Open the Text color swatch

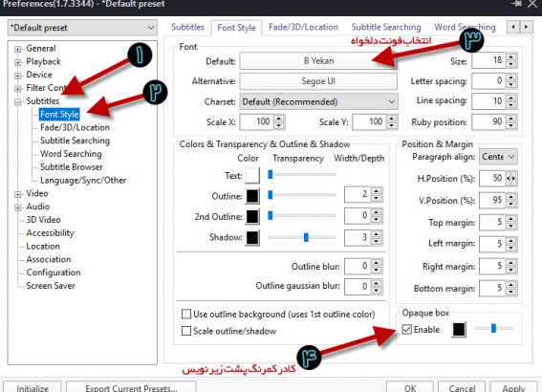tap(252, 176)
